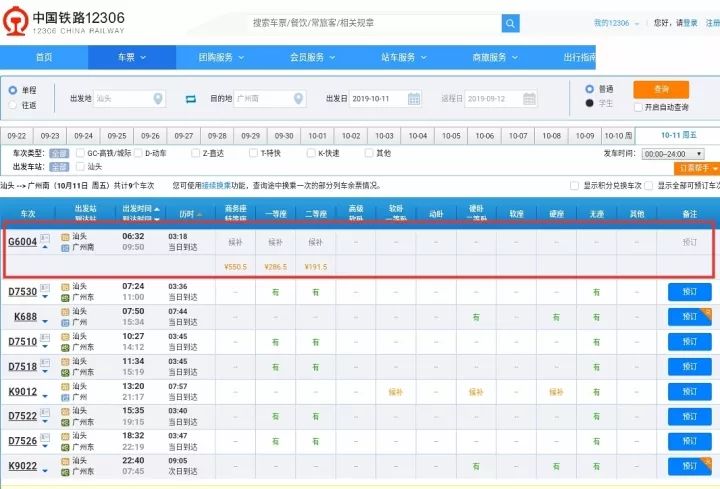Sort by duration column header
This screenshot has height=489, width=720.
coord(191,214)
